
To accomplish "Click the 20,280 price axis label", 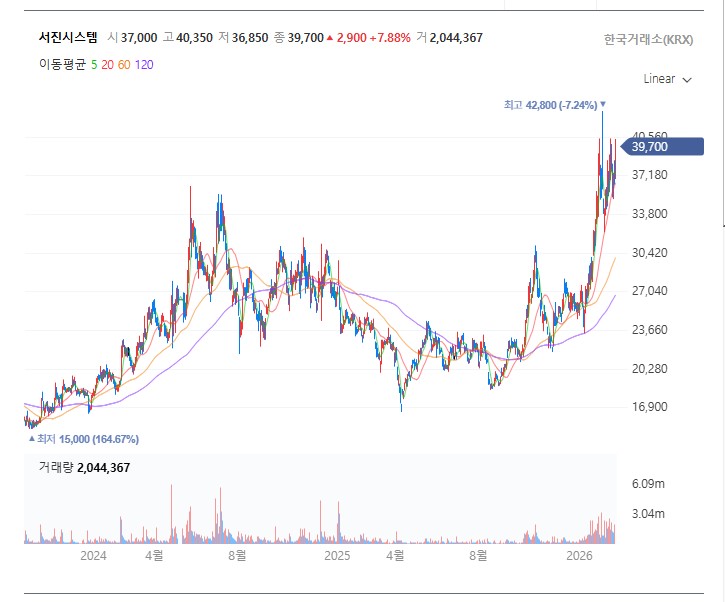I will pos(650,369).
